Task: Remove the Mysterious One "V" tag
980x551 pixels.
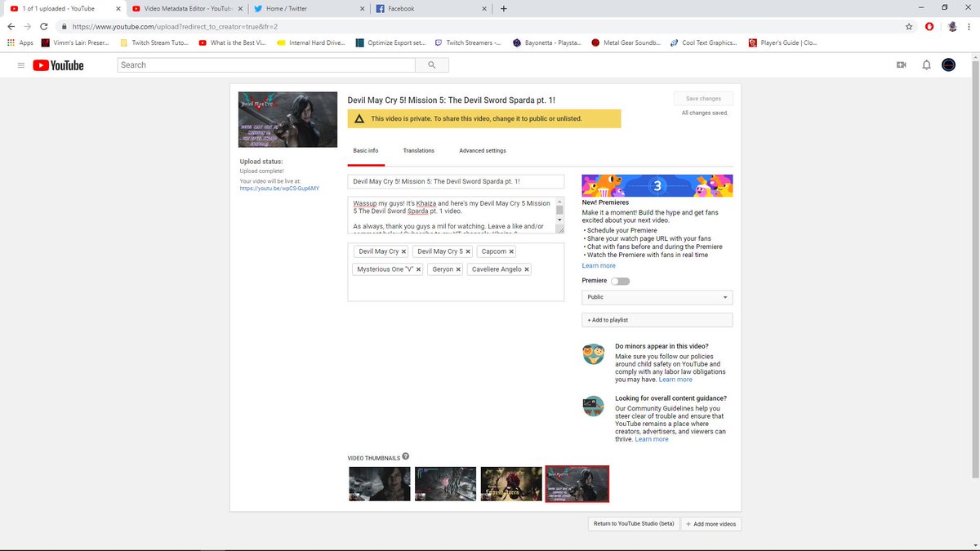Action: click(418, 269)
